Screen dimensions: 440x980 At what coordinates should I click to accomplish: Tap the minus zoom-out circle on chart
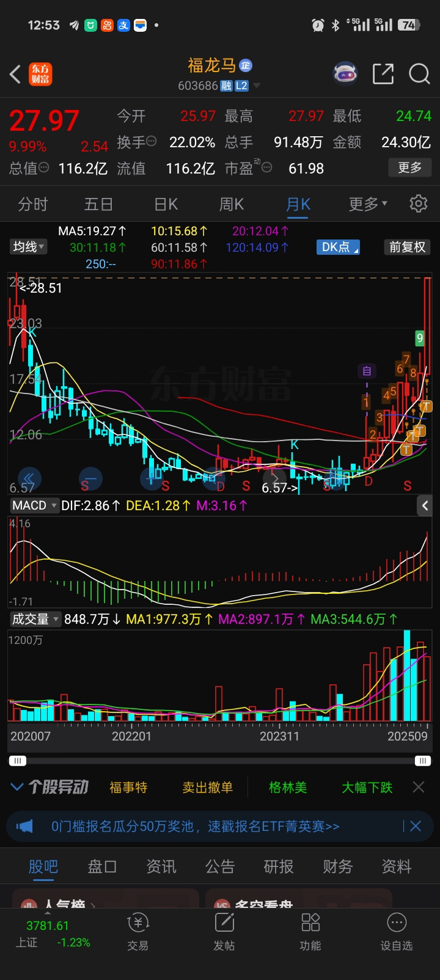pyautogui.click(x=90, y=478)
